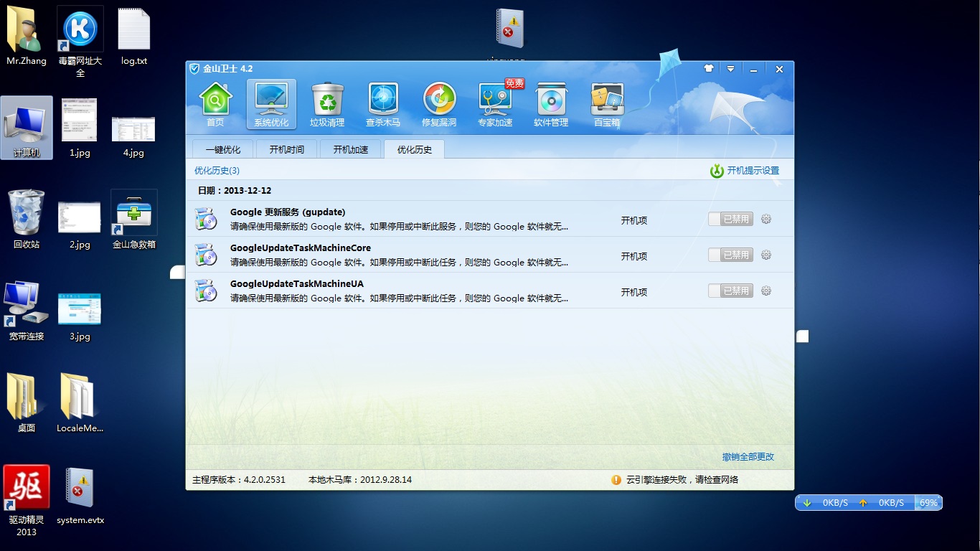
Task: Click the download speed arrow on floating bar
Action: click(x=807, y=503)
